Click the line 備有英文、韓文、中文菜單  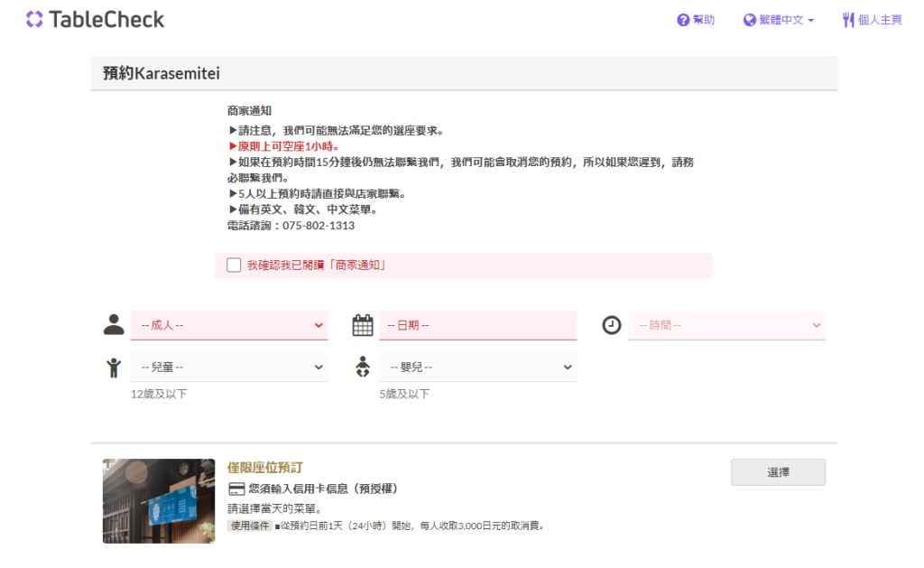click(x=302, y=210)
